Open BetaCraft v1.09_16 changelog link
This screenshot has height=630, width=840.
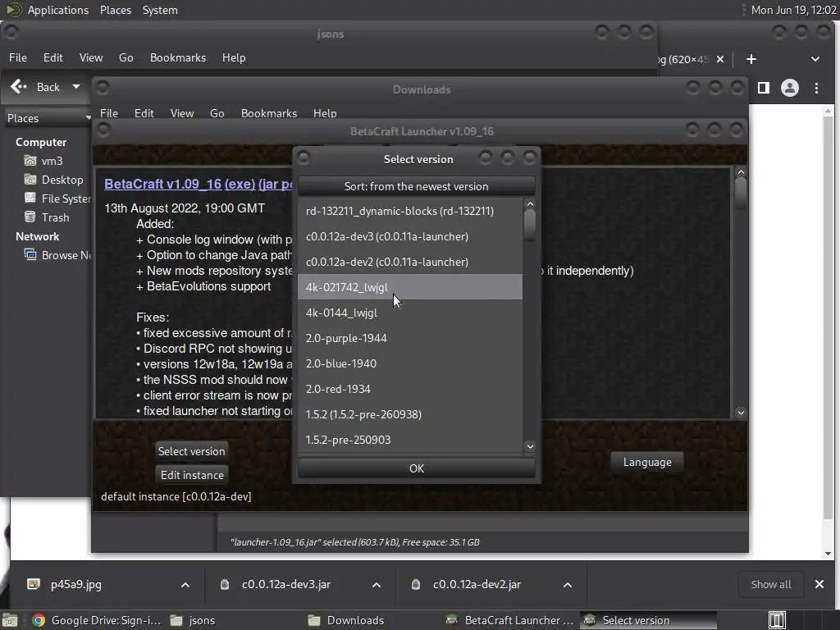tap(163, 184)
